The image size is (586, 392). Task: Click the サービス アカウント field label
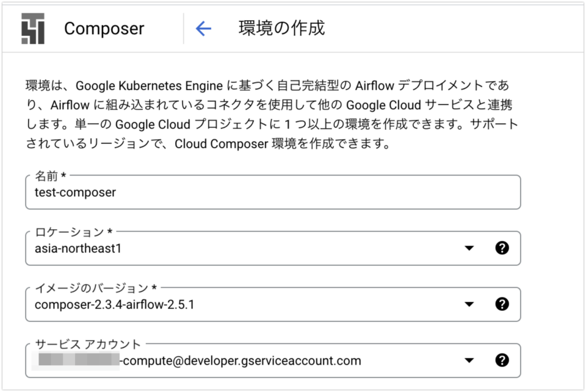[x=88, y=344]
